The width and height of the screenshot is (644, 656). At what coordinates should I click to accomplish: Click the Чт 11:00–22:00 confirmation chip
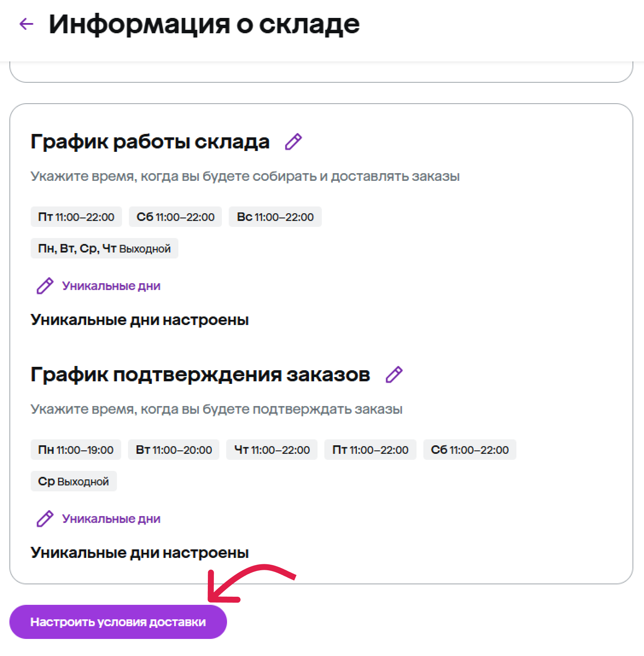(272, 450)
